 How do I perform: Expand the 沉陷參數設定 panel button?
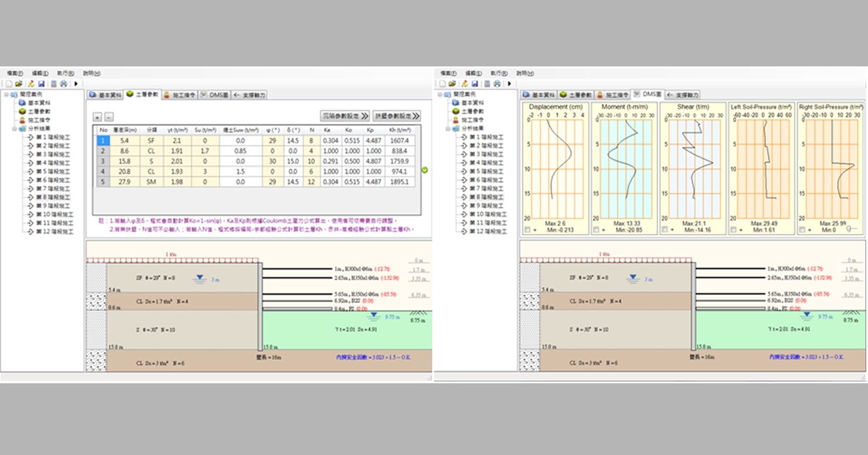[345, 116]
